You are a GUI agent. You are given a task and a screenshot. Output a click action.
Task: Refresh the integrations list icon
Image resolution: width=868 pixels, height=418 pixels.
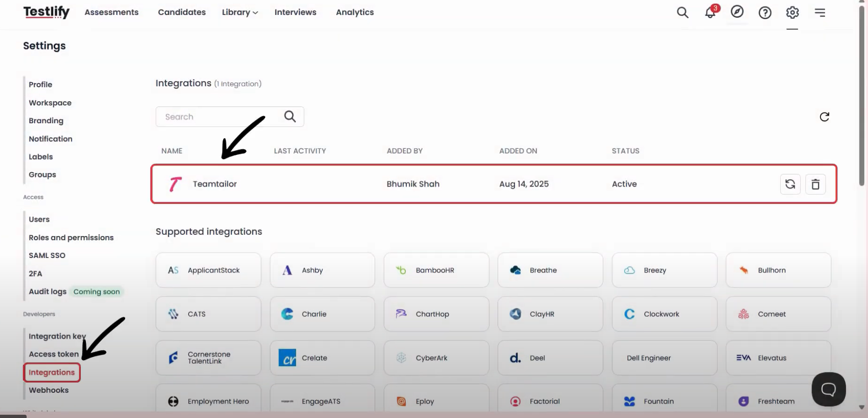825,117
